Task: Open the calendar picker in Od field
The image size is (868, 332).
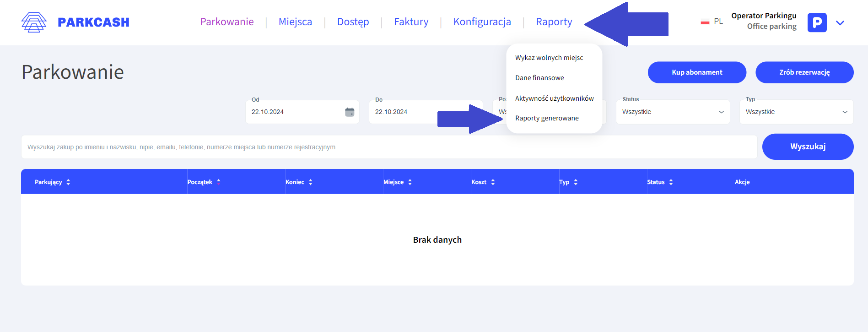Action: pos(350,112)
